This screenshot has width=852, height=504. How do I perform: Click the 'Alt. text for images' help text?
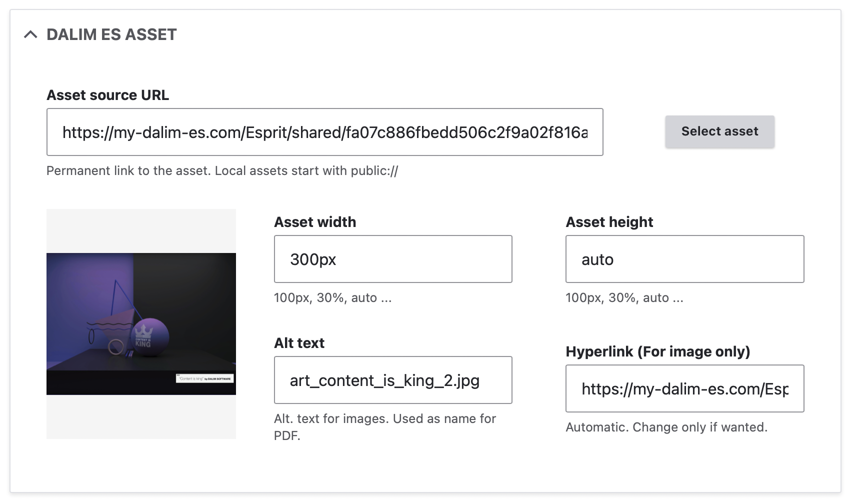coord(385,427)
